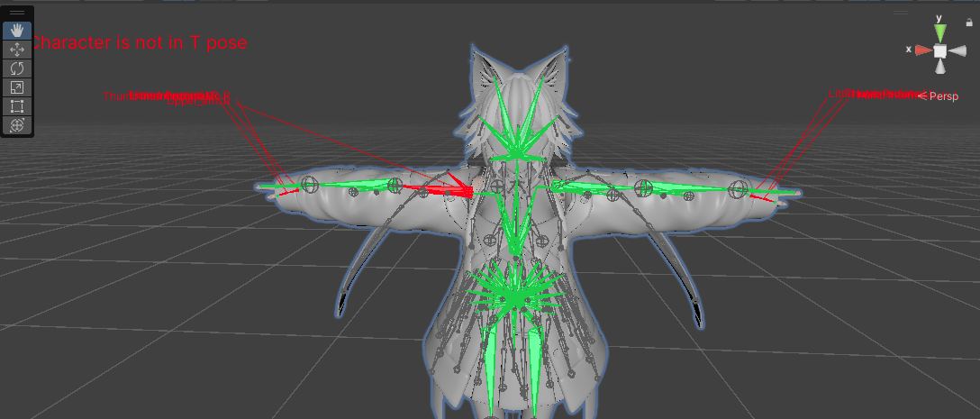Click the gray right-side cone of the gizmo
This screenshot has height=419, width=980.
point(957,50)
